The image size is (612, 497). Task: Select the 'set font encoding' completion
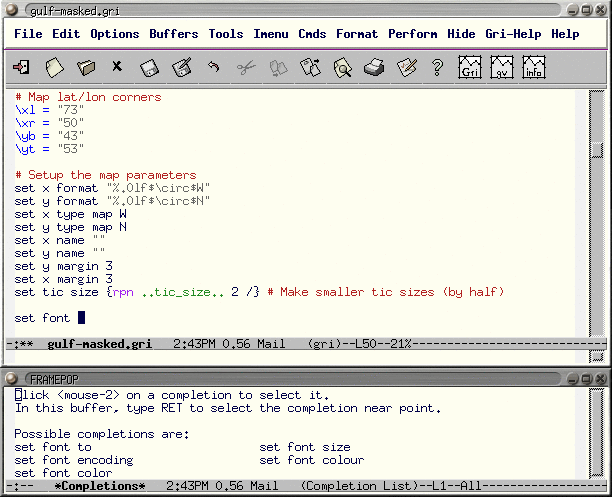pos(74,460)
